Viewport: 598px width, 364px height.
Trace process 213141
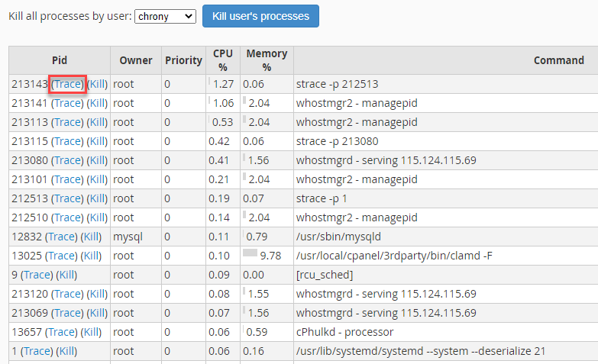click(67, 103)
